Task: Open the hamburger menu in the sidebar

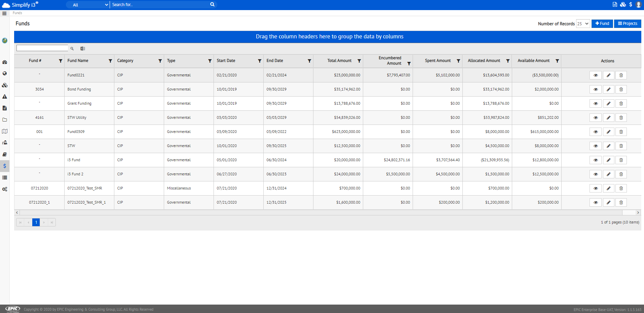Action: 4,13
